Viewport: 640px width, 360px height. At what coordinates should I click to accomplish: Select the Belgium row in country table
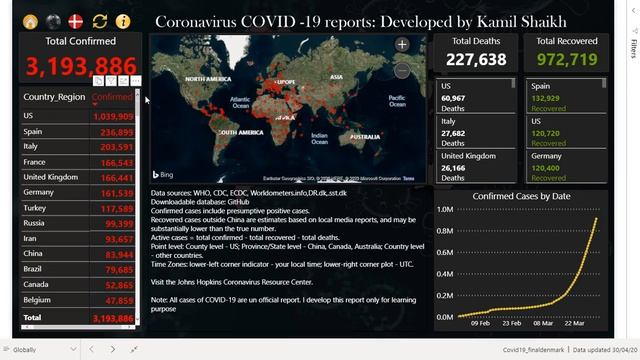78,300
